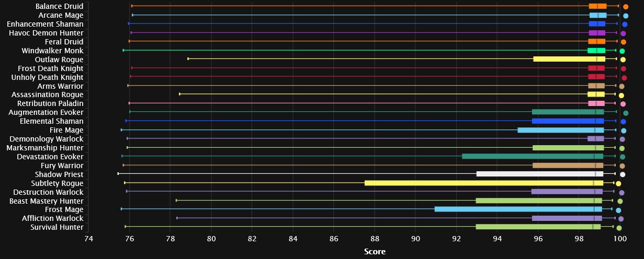This screenshot has height=259, width=644.
Task: Click the Augmentation Evoker label
Action: [46, 112]
